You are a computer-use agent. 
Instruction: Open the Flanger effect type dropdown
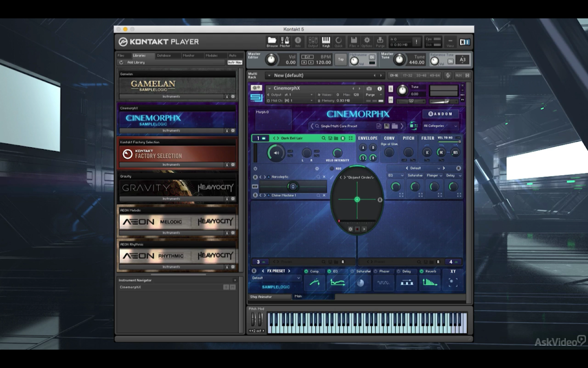434,175
